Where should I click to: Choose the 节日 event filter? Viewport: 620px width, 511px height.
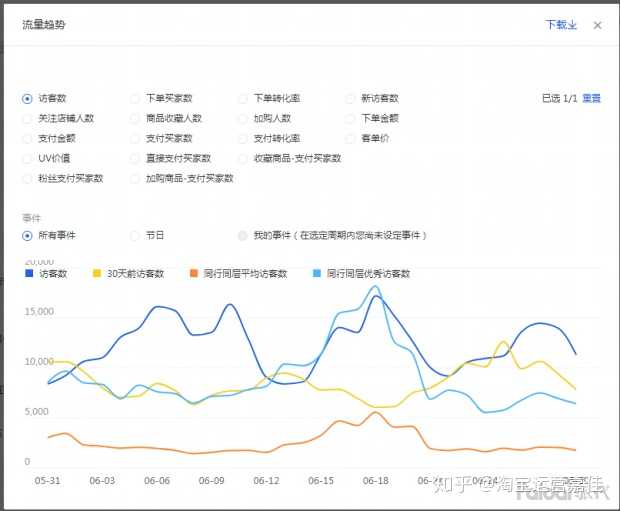pos(135,236)
